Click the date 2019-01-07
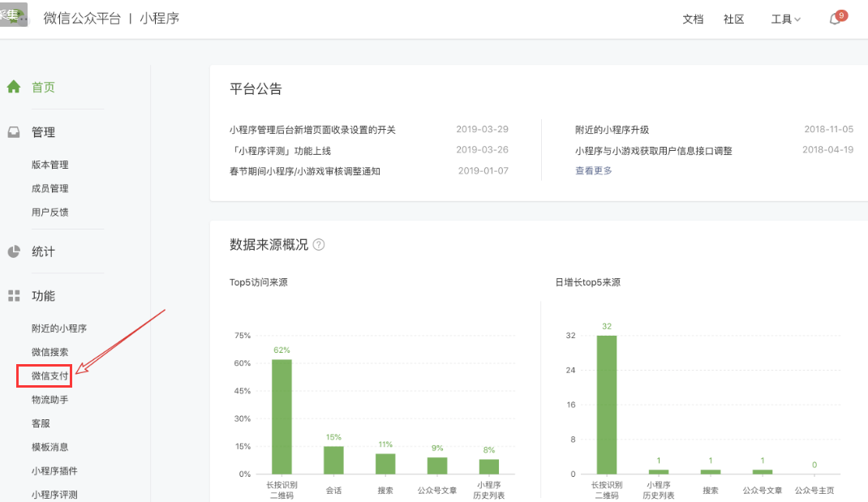Image resolution: width=868 pixels, height=502 pixels. [x=483, y=171]
